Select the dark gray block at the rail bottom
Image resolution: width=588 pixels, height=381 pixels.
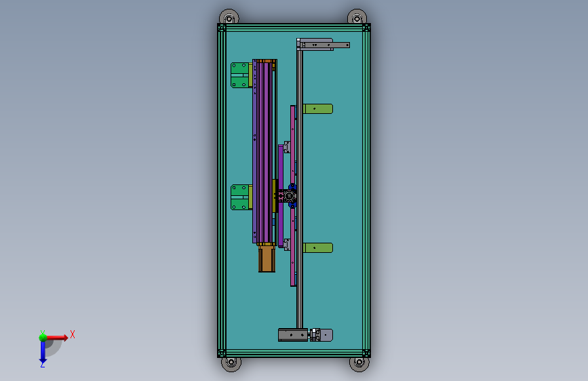coord(293,335)
